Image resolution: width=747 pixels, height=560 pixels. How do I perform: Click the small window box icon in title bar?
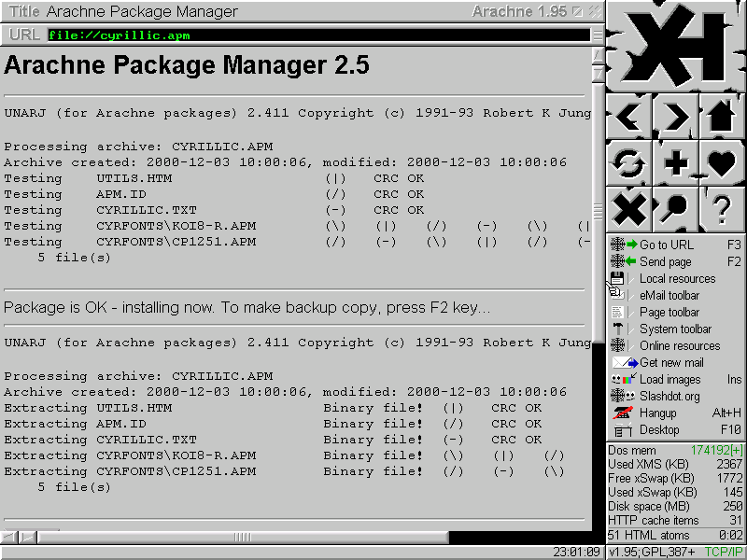[x=577, y=11]
